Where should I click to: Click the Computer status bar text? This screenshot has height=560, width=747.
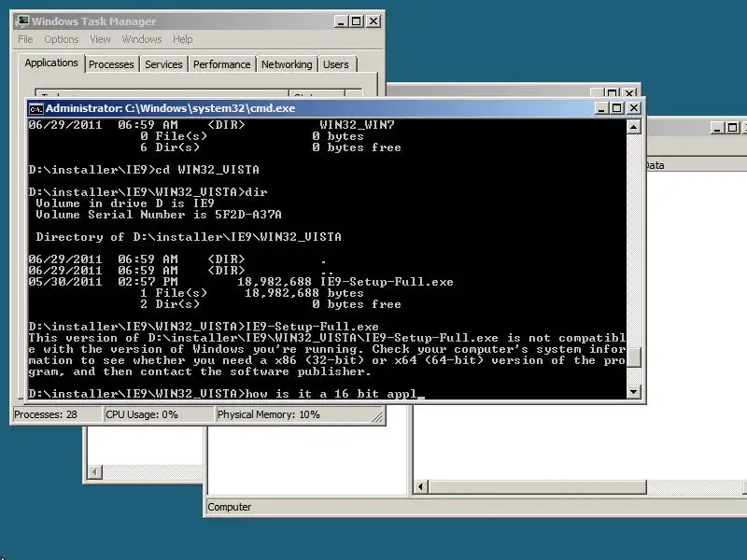[x=229, y=507]
